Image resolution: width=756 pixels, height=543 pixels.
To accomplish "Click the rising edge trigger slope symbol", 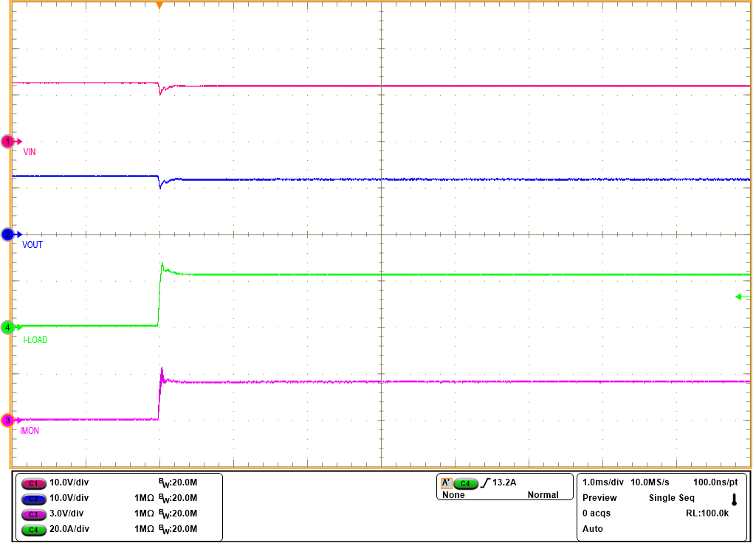I will pyautogui.click(x=484, y=483).
